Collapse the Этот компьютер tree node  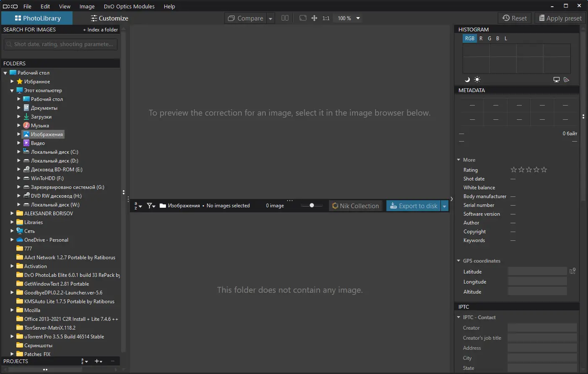coord(12,90)
